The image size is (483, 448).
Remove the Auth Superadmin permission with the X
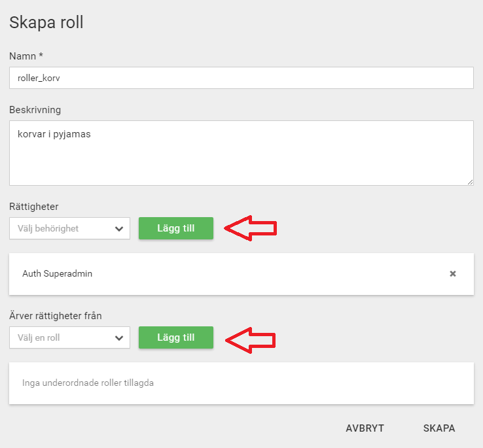[452, 273]
